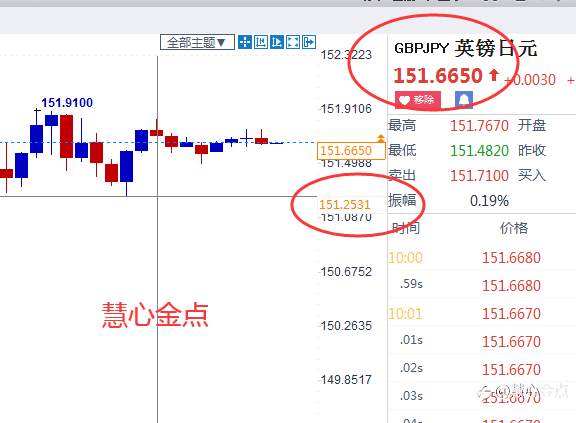The height and width of the screenshot is (423, 576).
Task: Click the 最高 151.7670 high price value
Action: (479, 126)
